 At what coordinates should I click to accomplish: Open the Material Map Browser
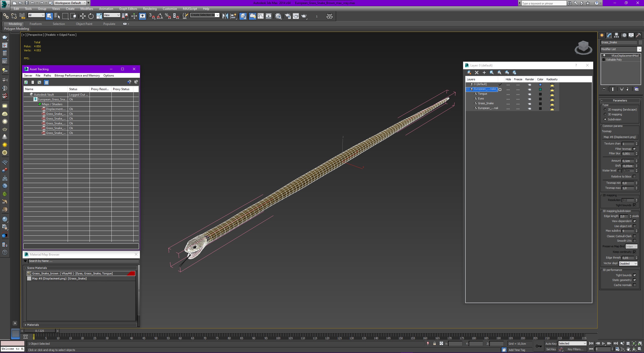[x=44, y=254]
